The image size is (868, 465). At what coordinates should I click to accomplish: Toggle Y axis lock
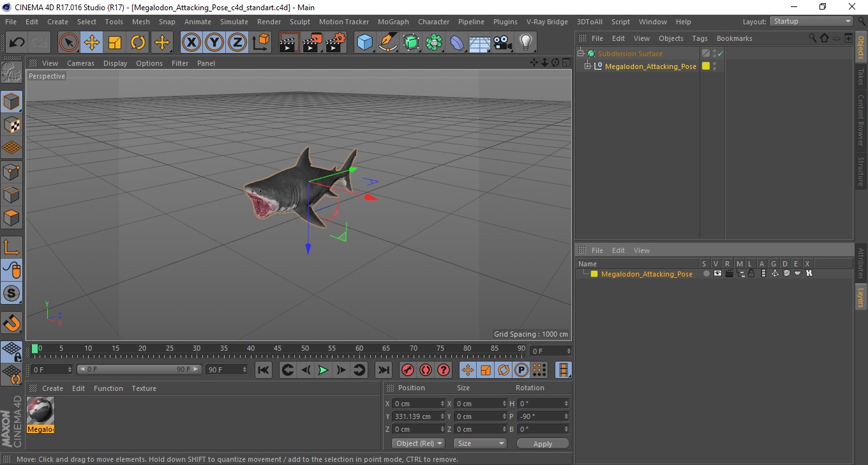coord(214,43)
